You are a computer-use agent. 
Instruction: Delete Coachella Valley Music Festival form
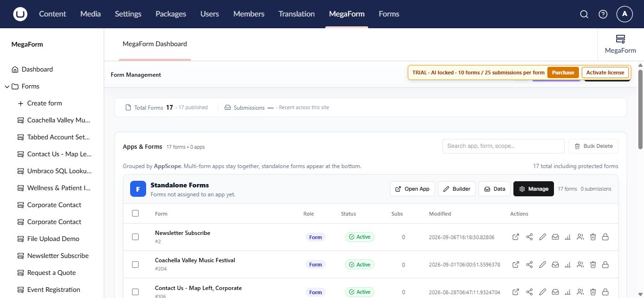pyautogui.click(x=593, y=265)
